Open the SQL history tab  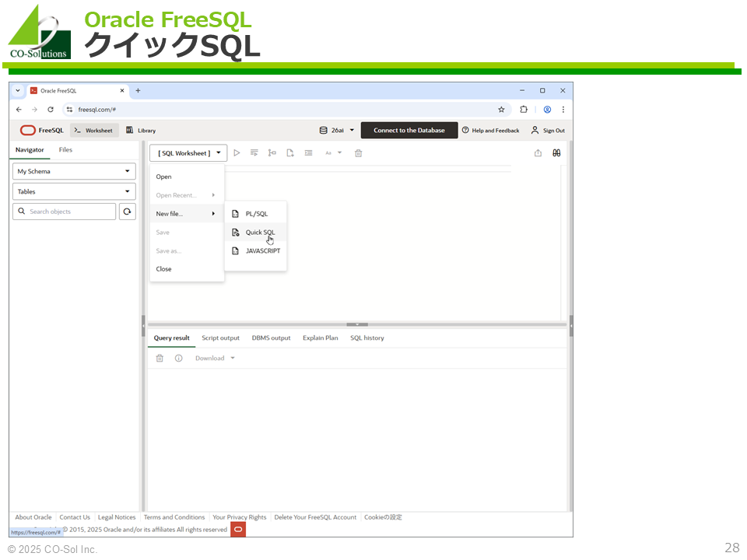point(366,338)
